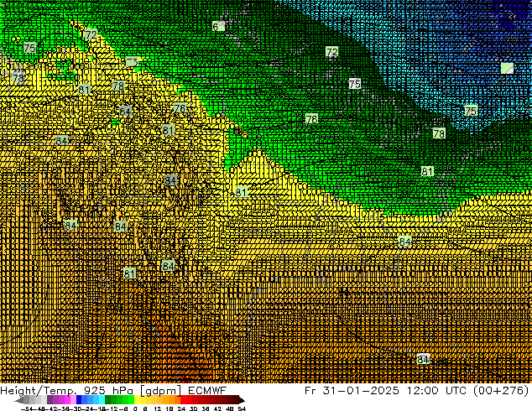The width and height of the screenshot is (532, 411).
Task: Select the cyan segment of the color scale
Action: (102, 400)
